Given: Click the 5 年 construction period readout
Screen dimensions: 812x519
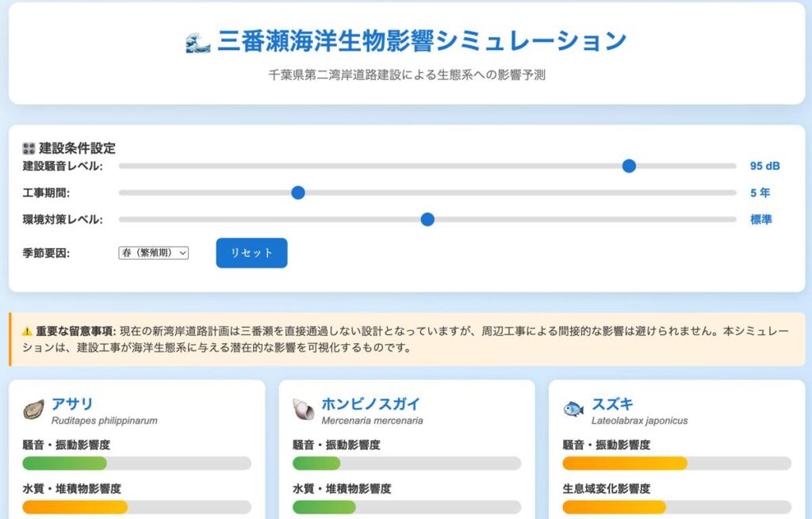Looking at the screenshot, I should tap(760, 193).
